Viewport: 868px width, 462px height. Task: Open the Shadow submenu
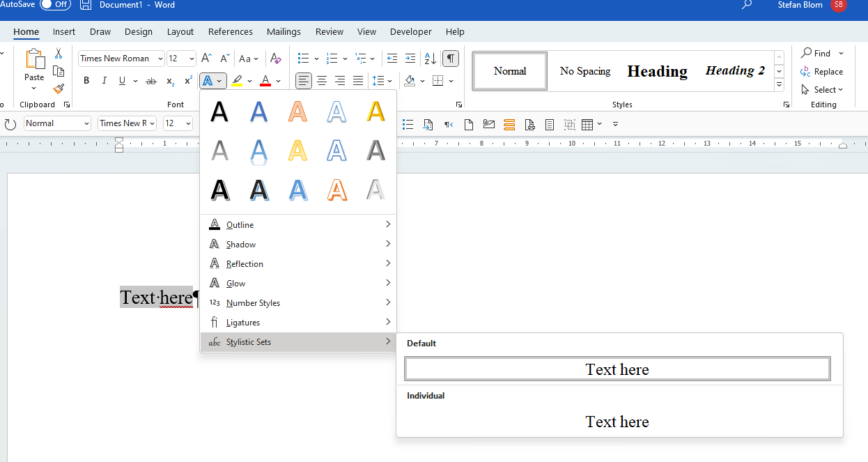tap(298, 244)
